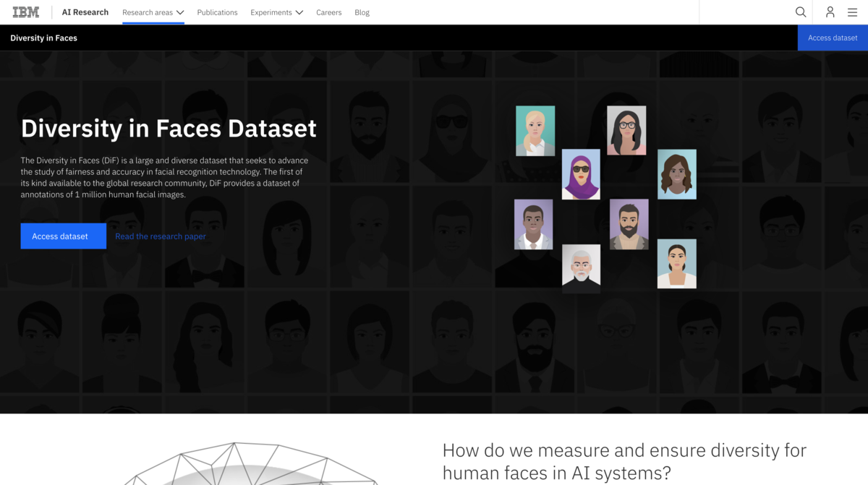Screen dimensions: 868x485
Task: Go to Blog menu item
Action: (362, 12)
